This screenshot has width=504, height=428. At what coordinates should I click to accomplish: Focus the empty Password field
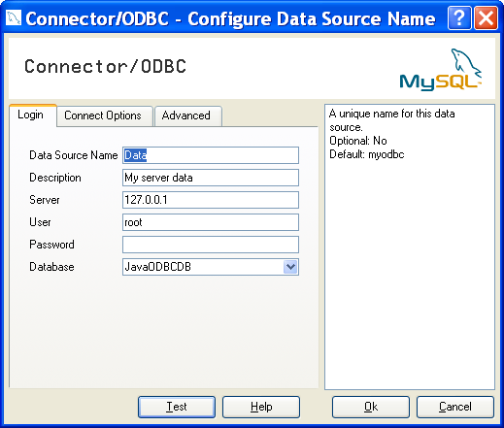pyautogui.click(x=211, y=245)
